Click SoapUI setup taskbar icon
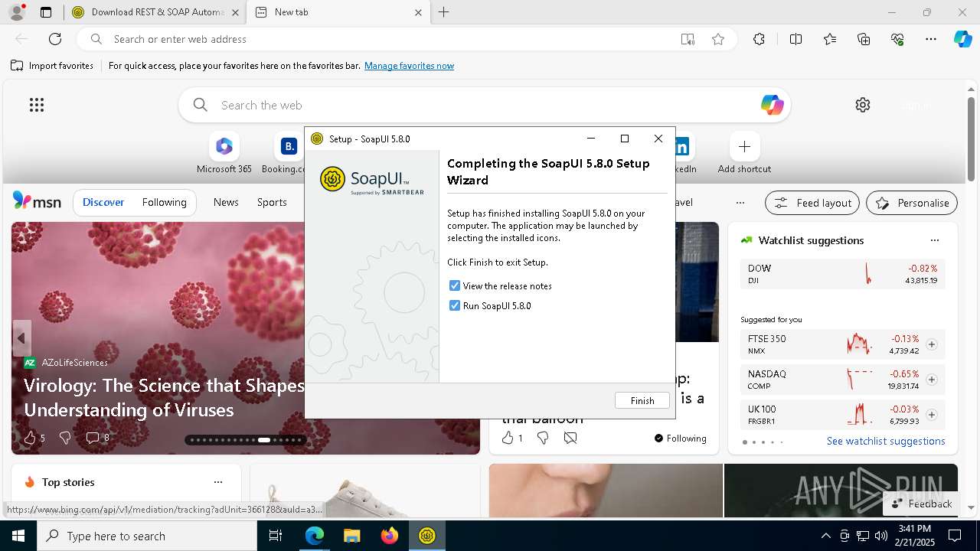 coord(426,536)
